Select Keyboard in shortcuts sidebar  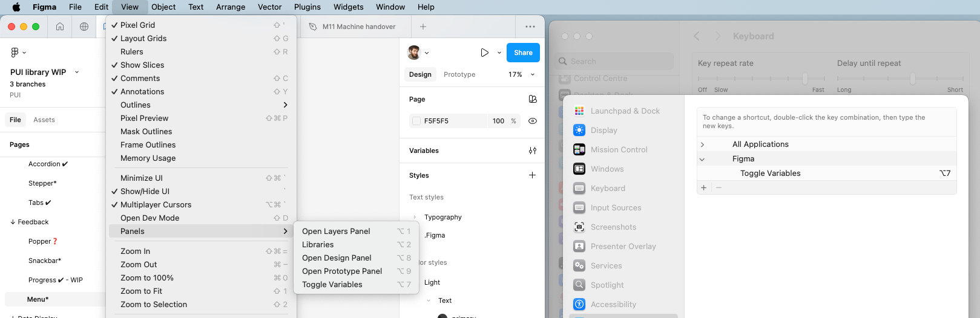coord(599,188)
